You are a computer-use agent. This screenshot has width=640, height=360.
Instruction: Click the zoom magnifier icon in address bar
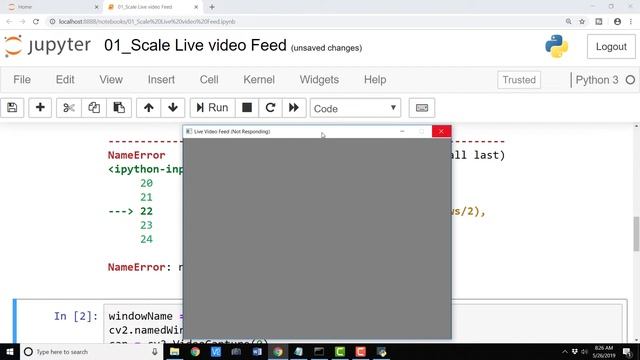569,22
